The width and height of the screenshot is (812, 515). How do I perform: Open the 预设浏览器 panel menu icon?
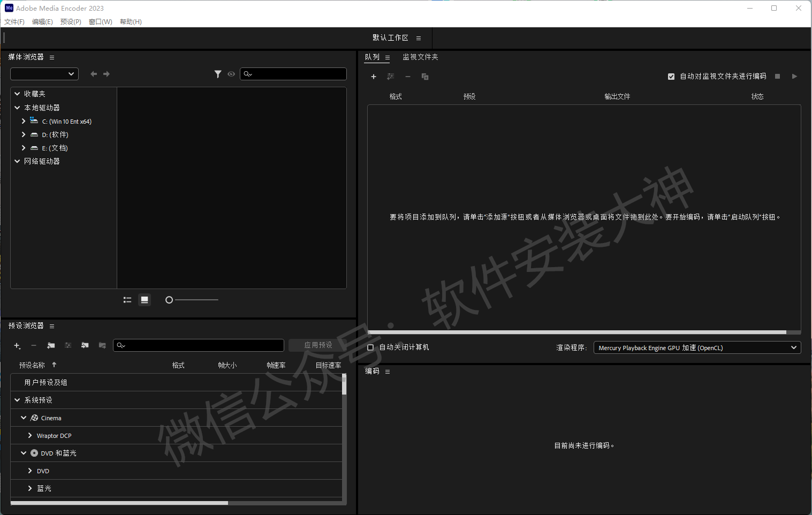coord(52,326)
